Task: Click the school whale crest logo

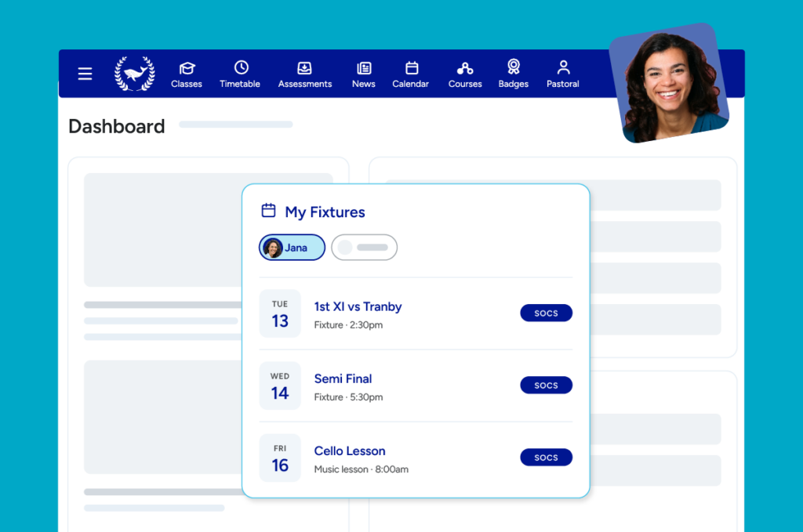Action: [135, 74]
